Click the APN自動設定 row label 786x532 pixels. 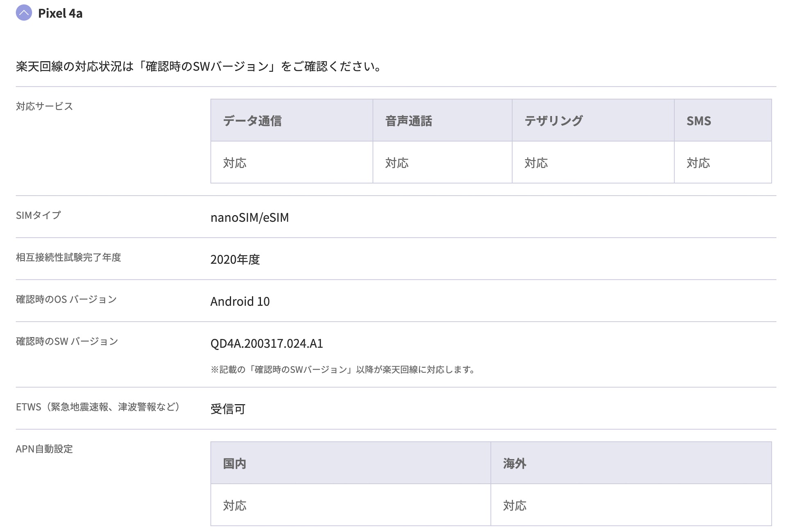tap(44, 449)
